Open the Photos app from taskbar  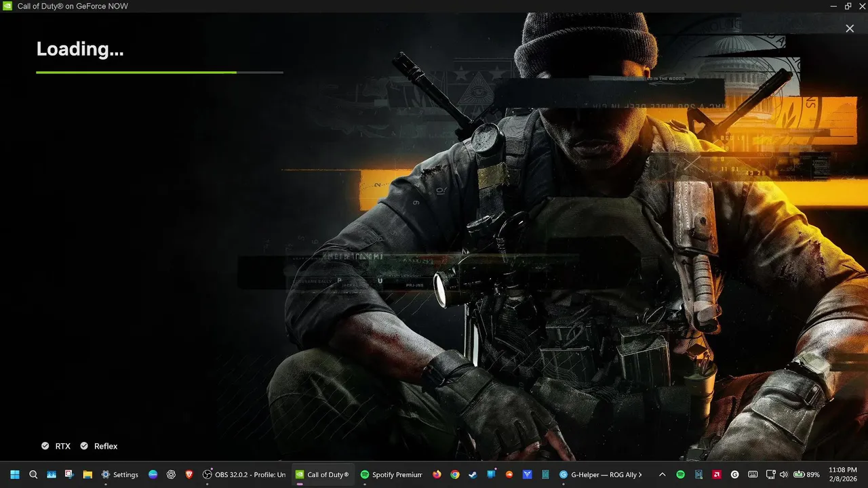tap(52, 474)
